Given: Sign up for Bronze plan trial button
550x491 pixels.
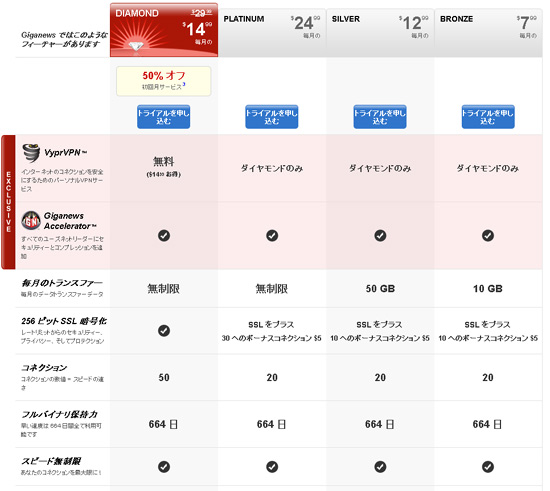Looking at the screenshot, I should [x=488, y=117].
